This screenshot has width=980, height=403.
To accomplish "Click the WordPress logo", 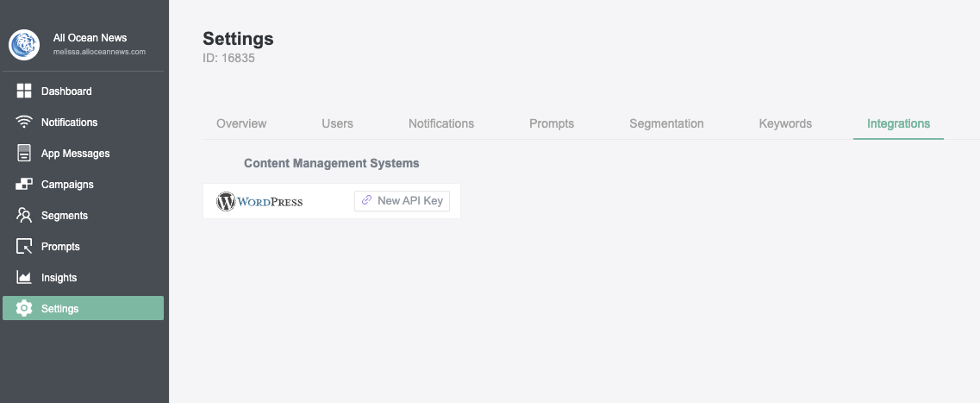I will coord(259,201).
